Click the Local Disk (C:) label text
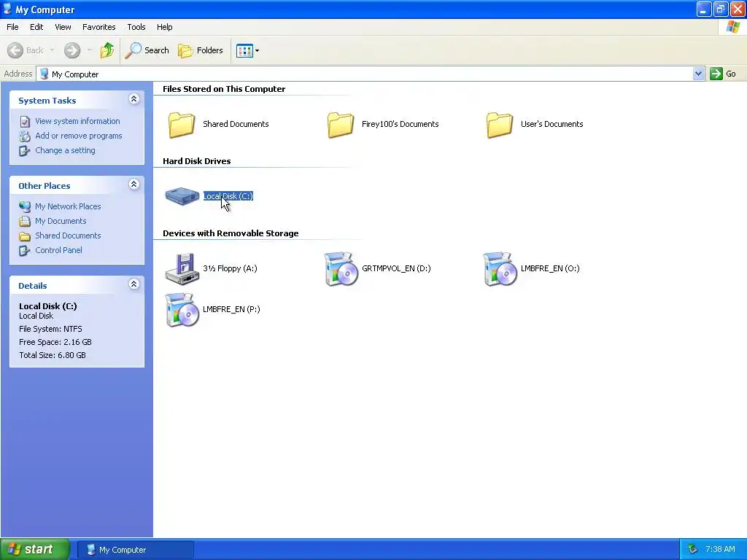Viewport: 747px width, 560px height. coord(228,196)
